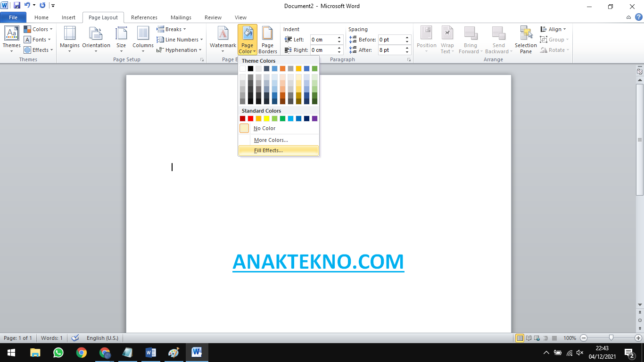Click the proofing check icon in status bar
Screen dimensions: 644x362
pos(75,338)
